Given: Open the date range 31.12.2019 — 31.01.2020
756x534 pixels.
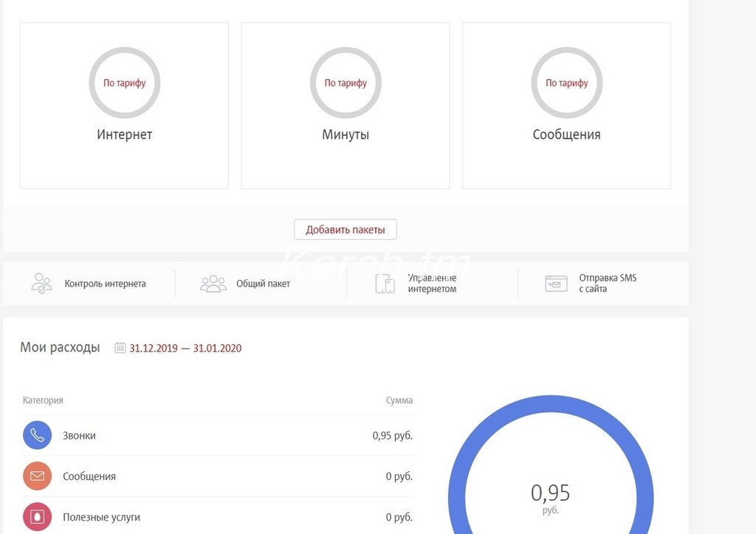Looking at the screenshot, I should click(185, 349).
